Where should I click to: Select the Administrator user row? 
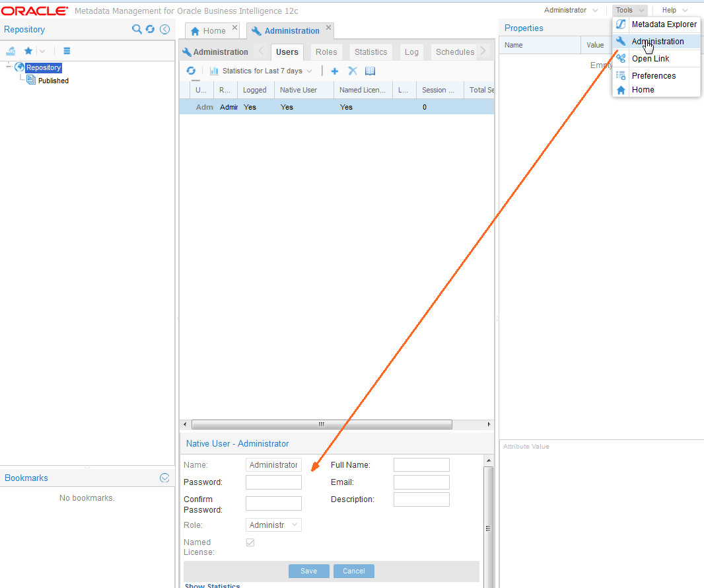pyautogui.click(x=337, y=107)
